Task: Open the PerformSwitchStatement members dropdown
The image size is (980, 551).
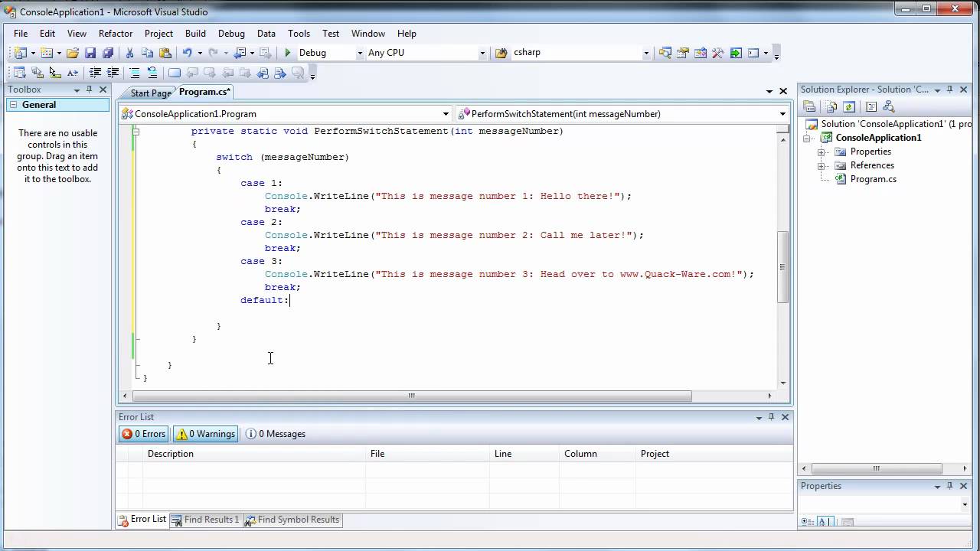Action: click(x=782, y=114)
